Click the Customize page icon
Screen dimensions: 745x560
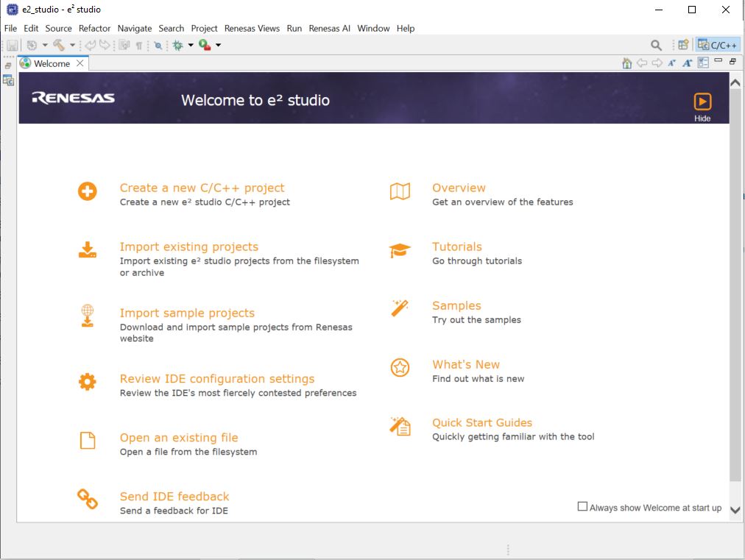tap(703, 63)
